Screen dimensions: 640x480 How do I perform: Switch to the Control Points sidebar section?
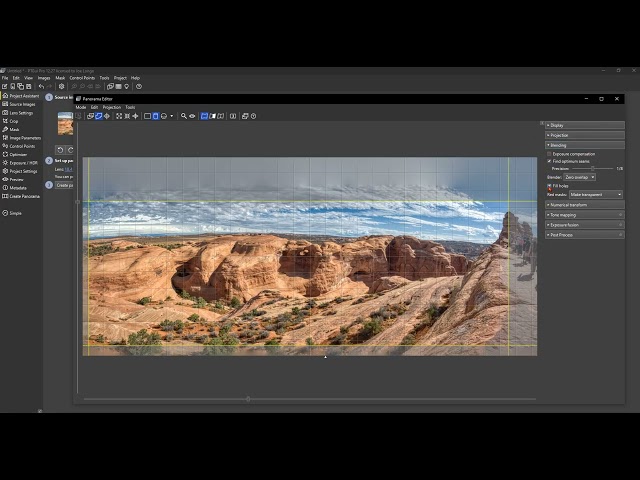19,146
